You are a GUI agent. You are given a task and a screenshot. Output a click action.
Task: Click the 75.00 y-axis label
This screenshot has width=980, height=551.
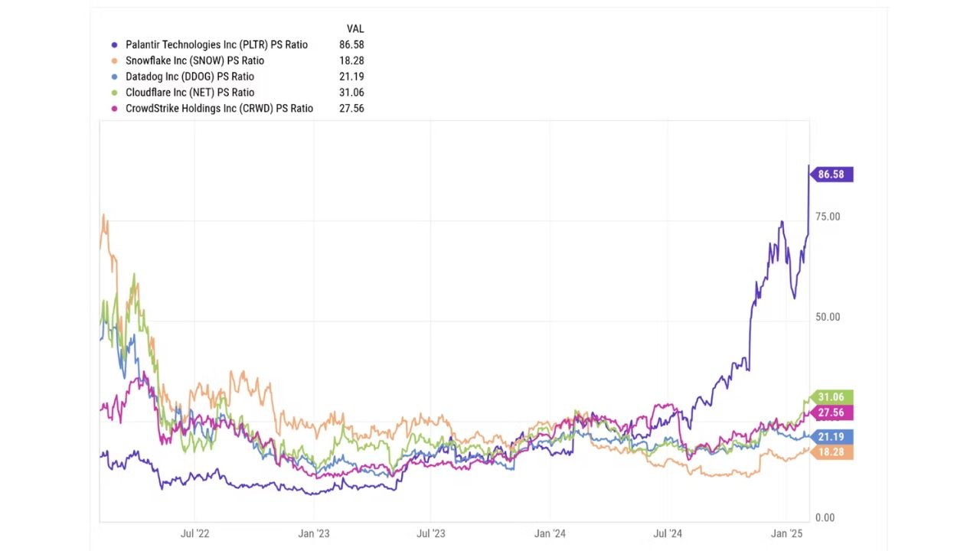828,217
